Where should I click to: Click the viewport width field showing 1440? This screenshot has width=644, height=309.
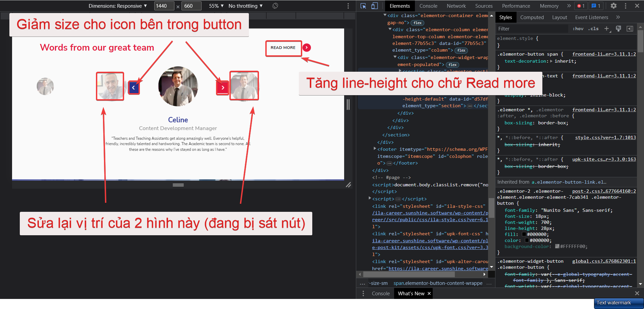[x=164, y=6]
